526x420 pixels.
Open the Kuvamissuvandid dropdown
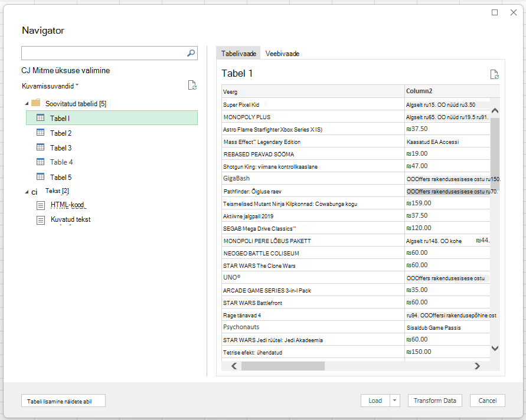coord(50,86)
